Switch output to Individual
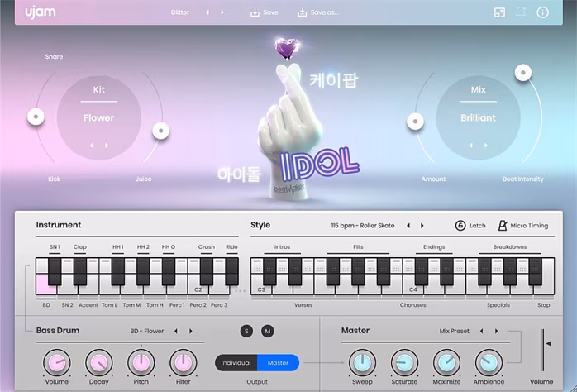 click(236, 362)
